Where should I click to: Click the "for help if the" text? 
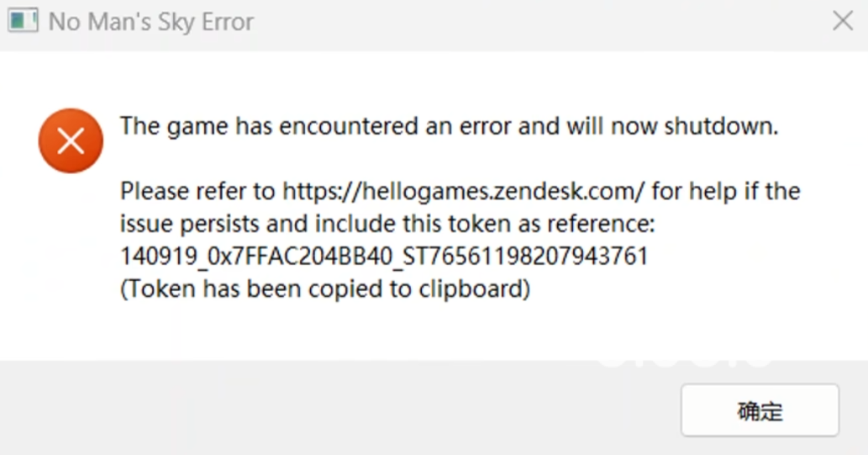coord(725,192)
